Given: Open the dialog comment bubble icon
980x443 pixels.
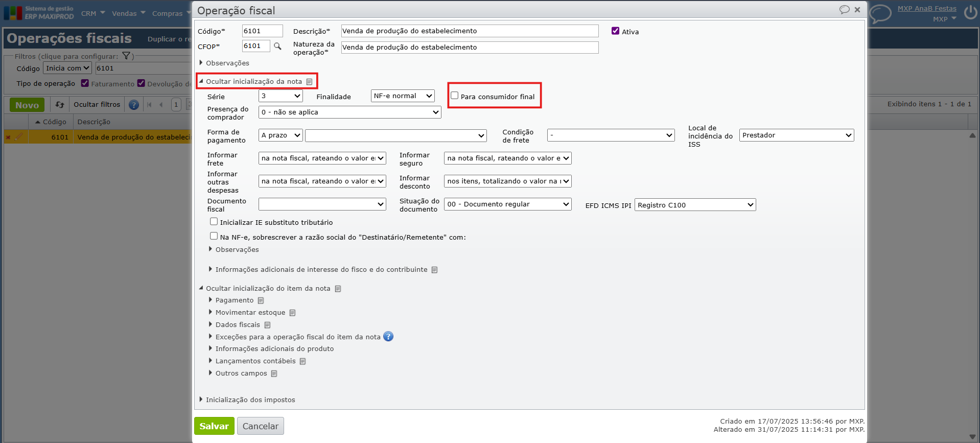Looking at the screenshot, I should pos(844,10).
